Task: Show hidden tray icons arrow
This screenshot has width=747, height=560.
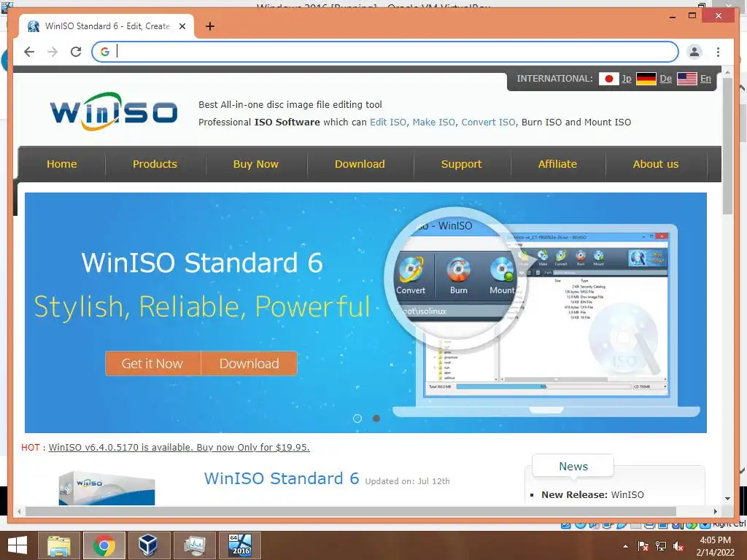Action: click(625, 546)
